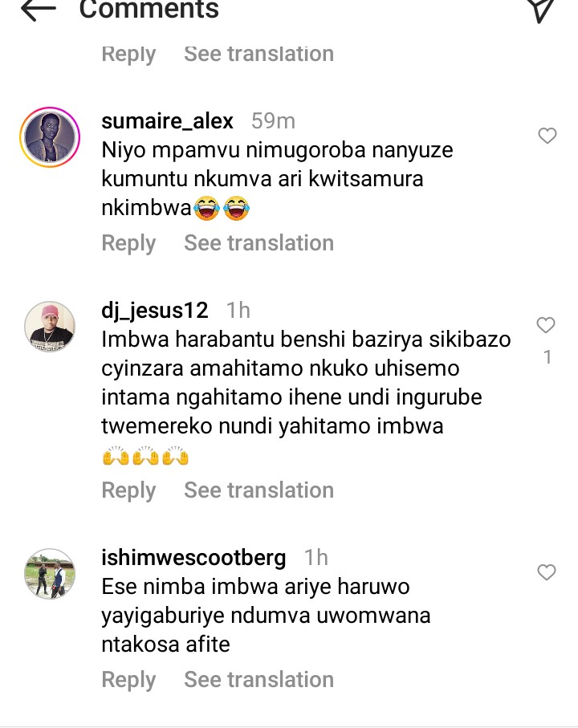Open the sumaire_alex username link

tap(167, 121)
